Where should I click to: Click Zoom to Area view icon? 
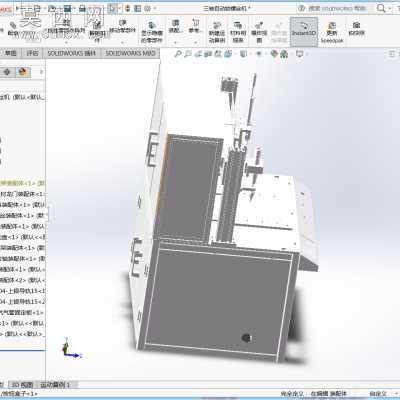coord(188,54)
